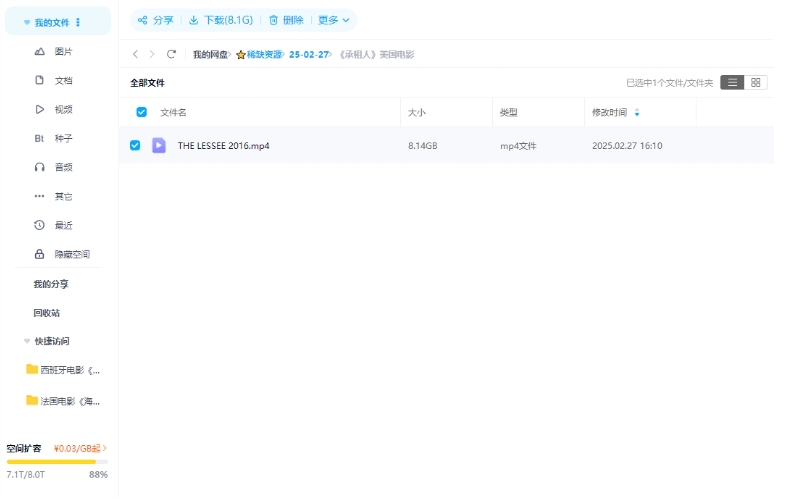This screenshot has height=503, width=788.
Task: Click the 下载(8.1G) download button
Action: click(221, 21)
